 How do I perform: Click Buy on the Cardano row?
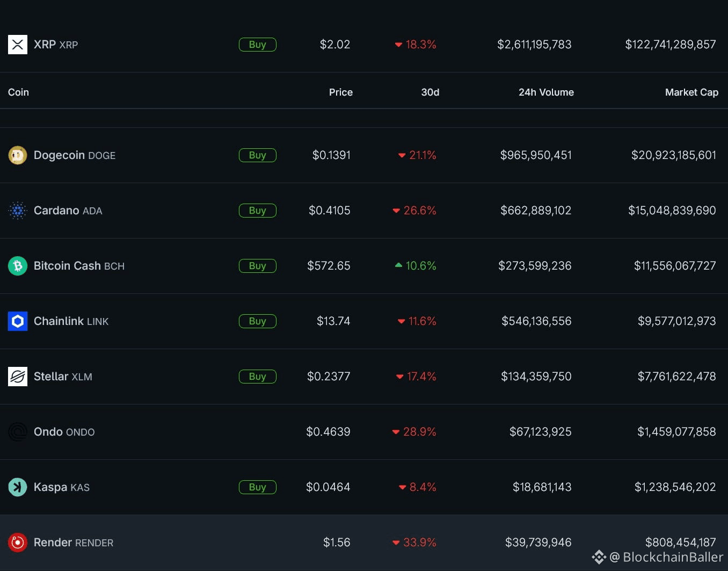click(257, 211)
